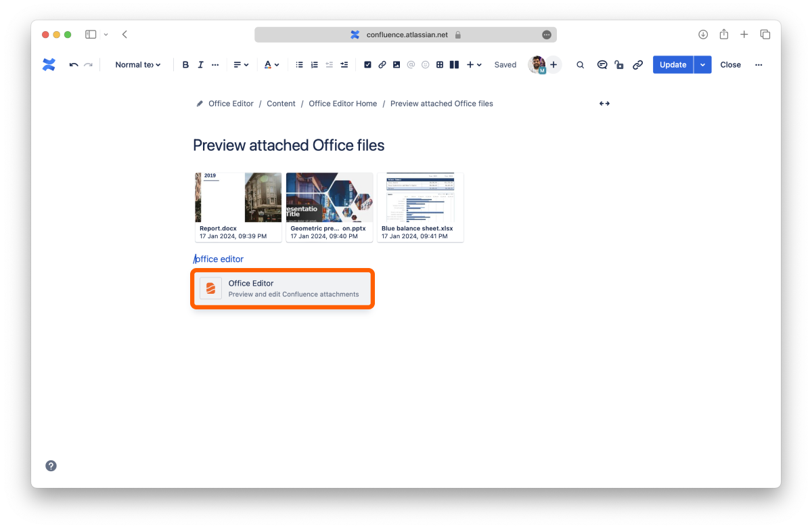This screenshot has width=812, height=528.
Task: Open find and replace search
Action: [x=580, y=65]
